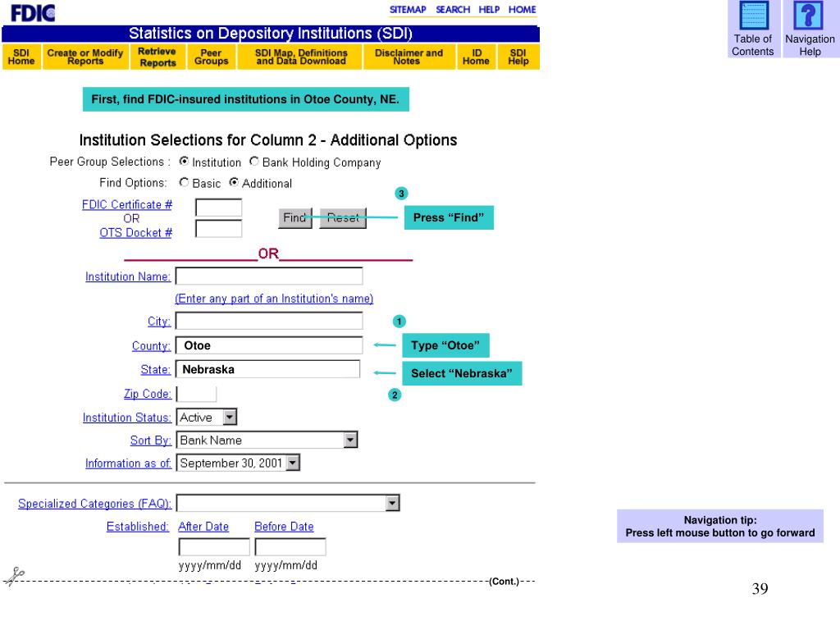Open the Create or Modify Reports tab

pyautogui.click(x=85, y=57)
